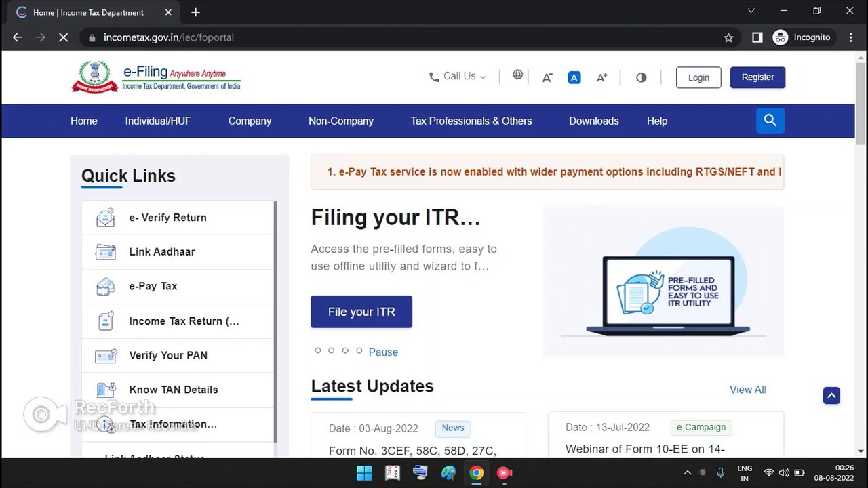Image resolution: width=868 pixels, height=488 pixels.
Task: Click the e-Campaign tag on the update card
Action: 701,427
